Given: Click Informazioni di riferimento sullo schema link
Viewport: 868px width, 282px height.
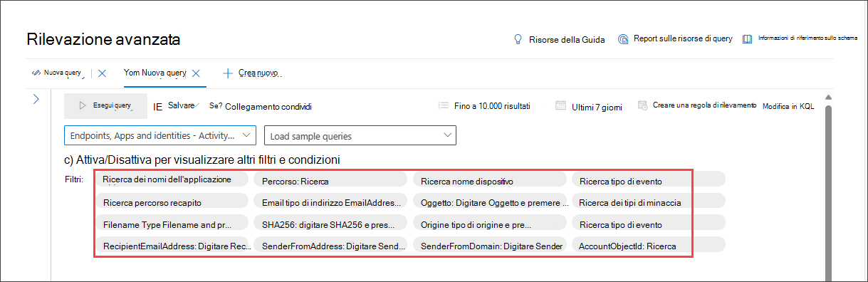Looking at the screenshot, I should (x=807, y=38).
